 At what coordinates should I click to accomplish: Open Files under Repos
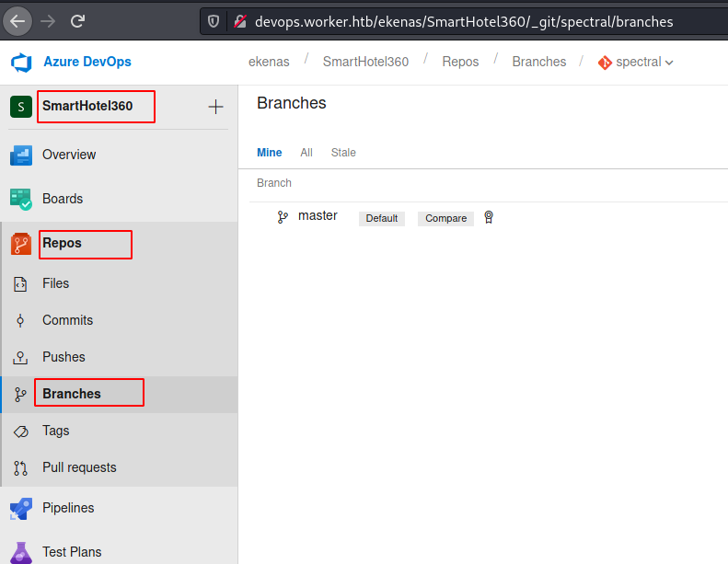pos(56,283)
